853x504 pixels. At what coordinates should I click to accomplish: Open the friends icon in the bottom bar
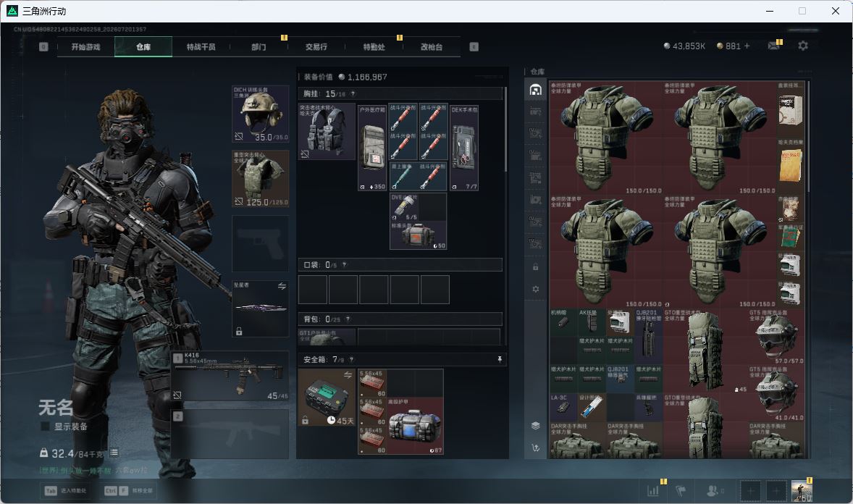[x=713, y=491]
